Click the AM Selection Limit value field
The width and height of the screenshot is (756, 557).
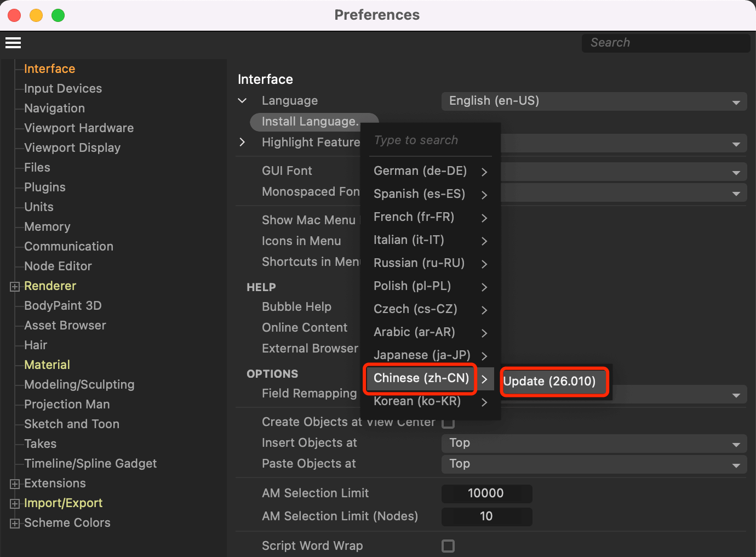click(x=486, y=493)
